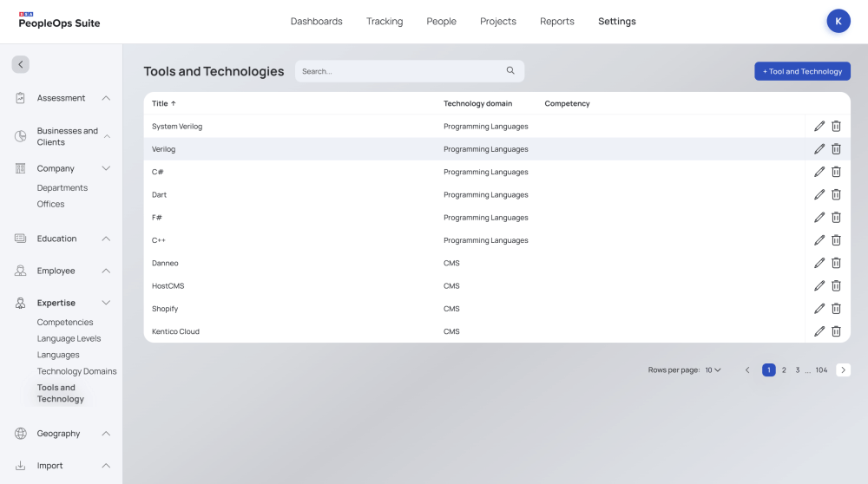Open the Tracking menu
This screenshot has width=868, height=484.
click(385, 21)
